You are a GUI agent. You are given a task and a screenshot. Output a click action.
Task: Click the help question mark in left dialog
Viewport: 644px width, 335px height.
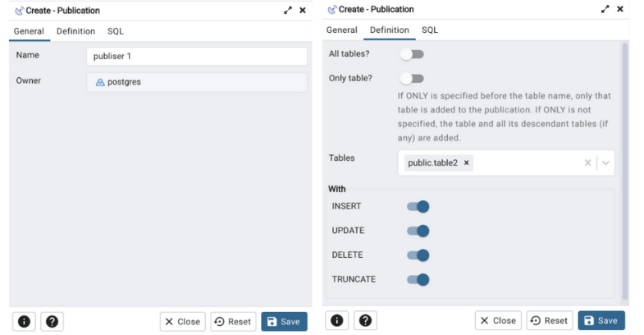(51, 321)
